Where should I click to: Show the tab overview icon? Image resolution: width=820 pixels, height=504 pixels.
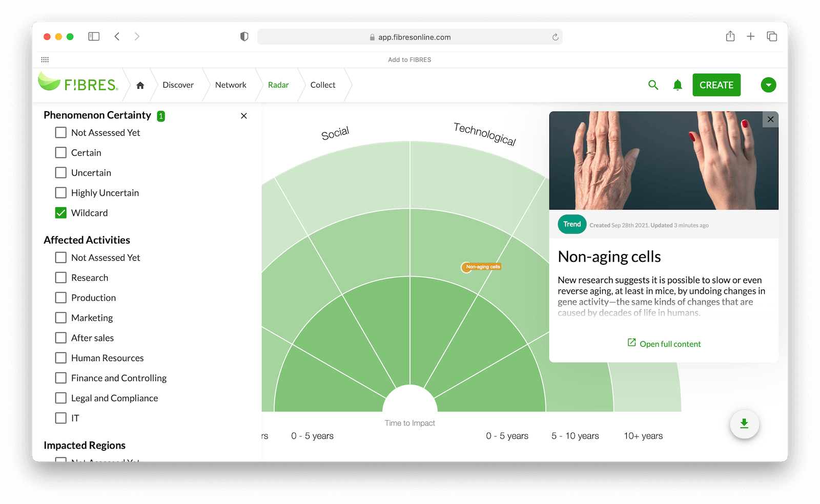(x=772, y=36)
